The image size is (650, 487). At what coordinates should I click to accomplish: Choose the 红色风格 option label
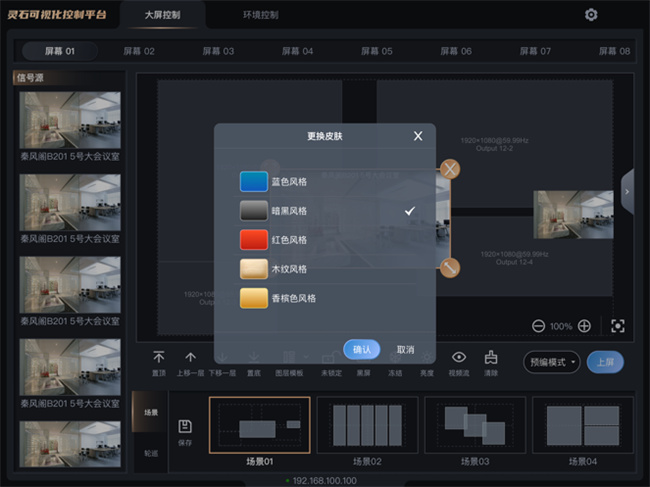click(x=289, y=240)
